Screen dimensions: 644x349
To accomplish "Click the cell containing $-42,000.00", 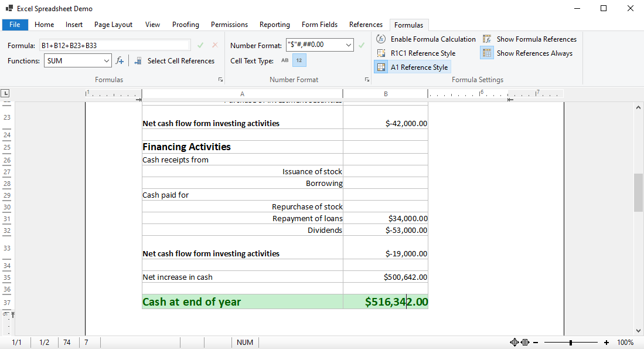I will tap(386, 117).
